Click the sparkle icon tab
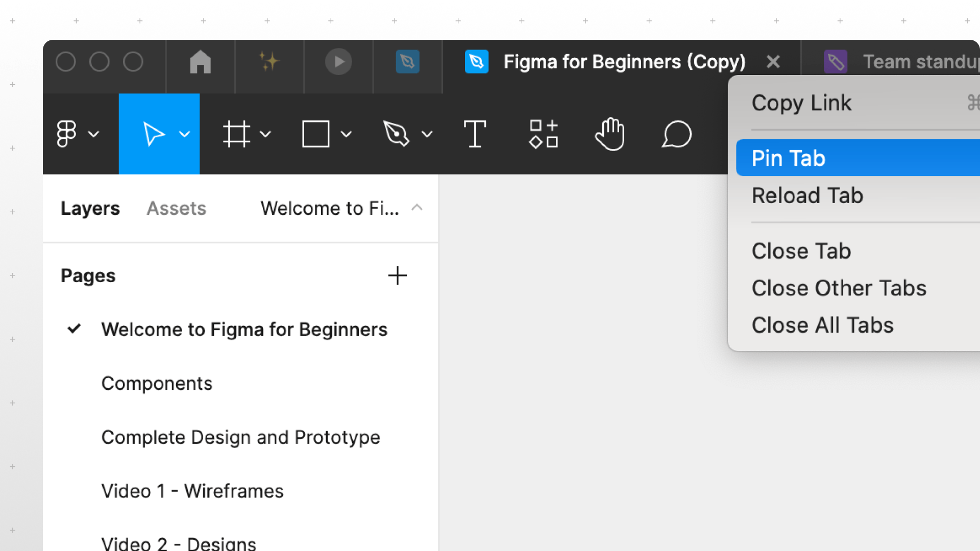 point(269,62)
